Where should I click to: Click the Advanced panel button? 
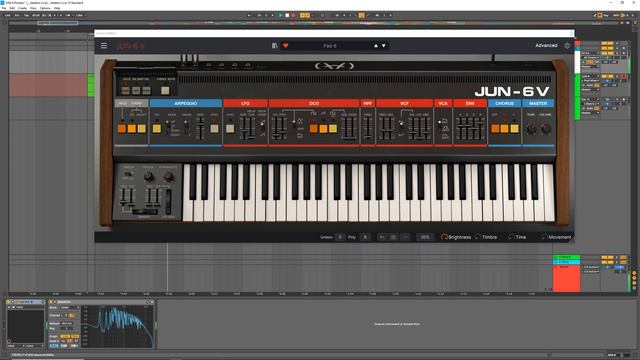546,45
